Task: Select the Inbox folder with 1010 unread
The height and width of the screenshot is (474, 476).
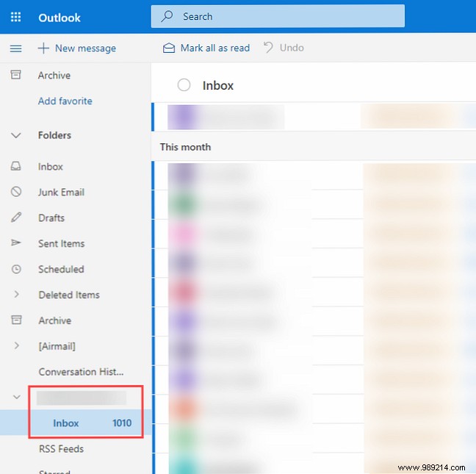Action: click(x=76, y=423)
